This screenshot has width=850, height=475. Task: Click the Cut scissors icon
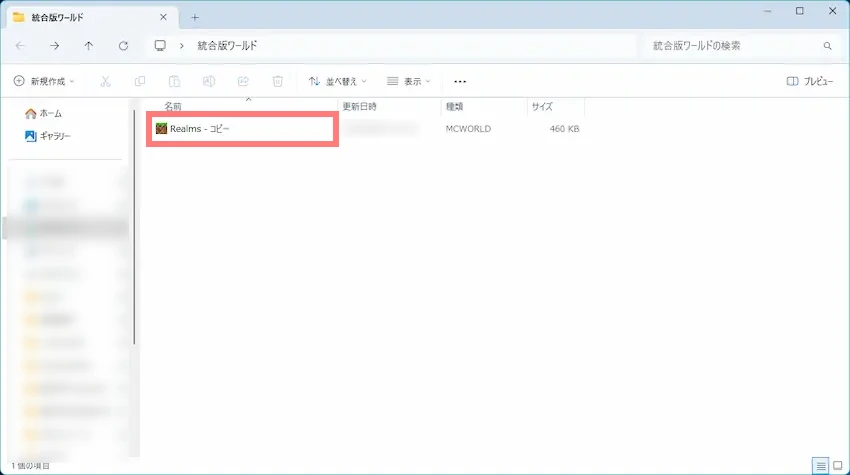point(106,81)
